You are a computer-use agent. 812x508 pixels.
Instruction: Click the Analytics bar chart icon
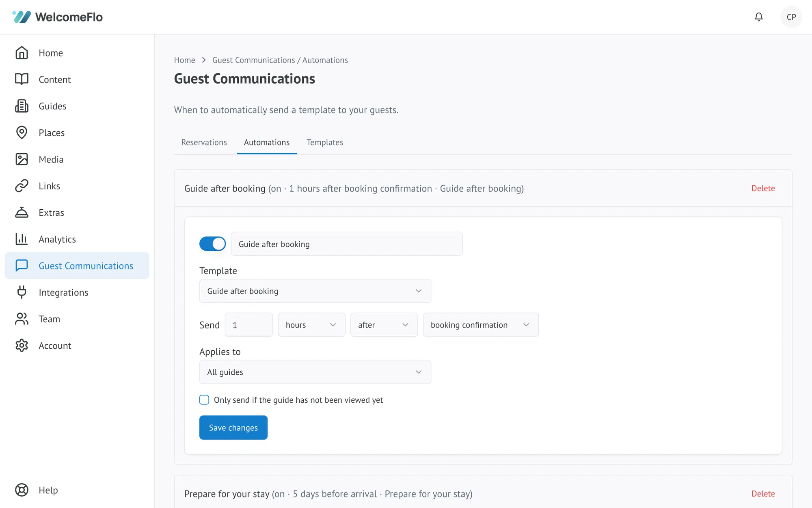pos(22,239)
